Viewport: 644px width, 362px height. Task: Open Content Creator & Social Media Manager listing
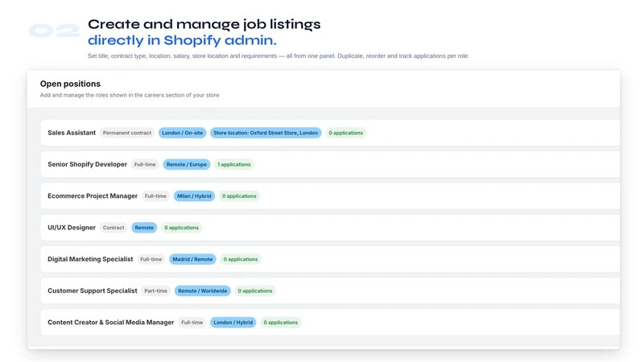point(111,323)
